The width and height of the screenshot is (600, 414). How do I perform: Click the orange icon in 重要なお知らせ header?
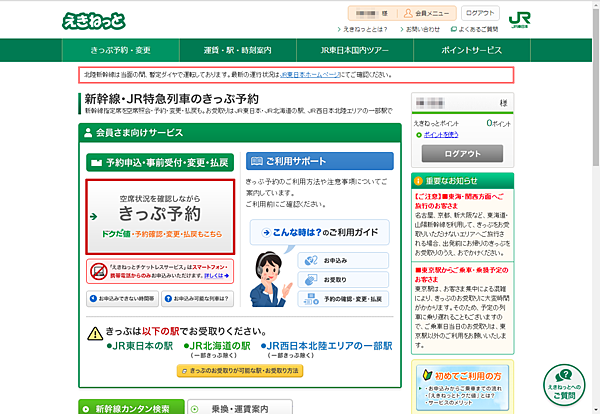[x=418, y=181]
